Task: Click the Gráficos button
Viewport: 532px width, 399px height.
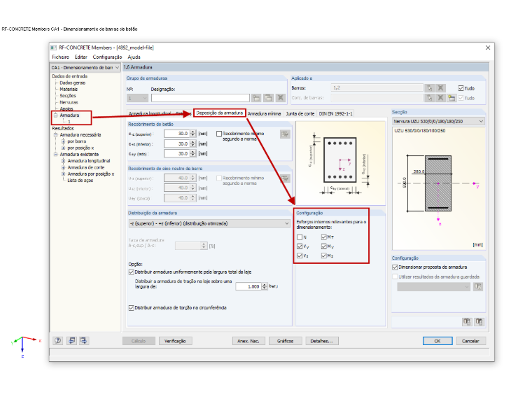Action: tap(285, 341)
